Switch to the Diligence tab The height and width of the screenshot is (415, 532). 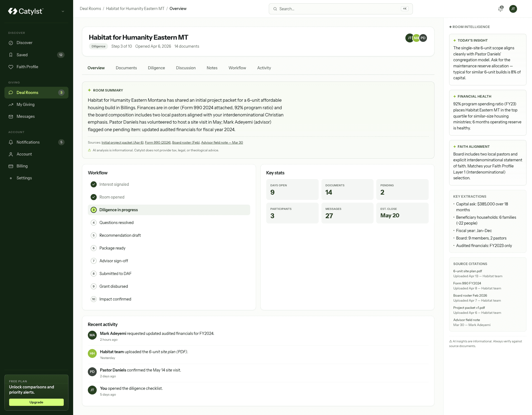tap(156, 68)
